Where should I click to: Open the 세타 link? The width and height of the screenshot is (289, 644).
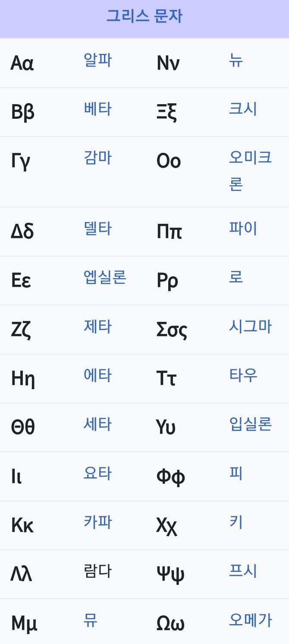pyautogui.click(x=98, y=424)
